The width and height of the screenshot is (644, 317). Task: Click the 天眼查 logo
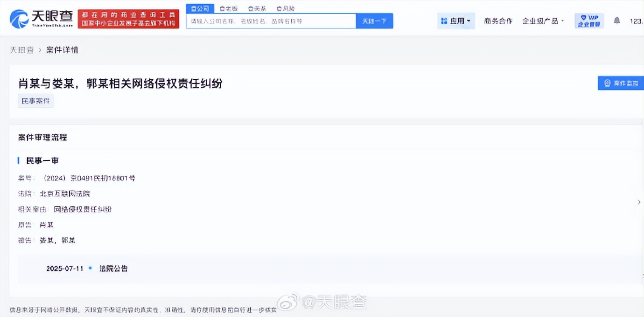click(x=41, y=19)
